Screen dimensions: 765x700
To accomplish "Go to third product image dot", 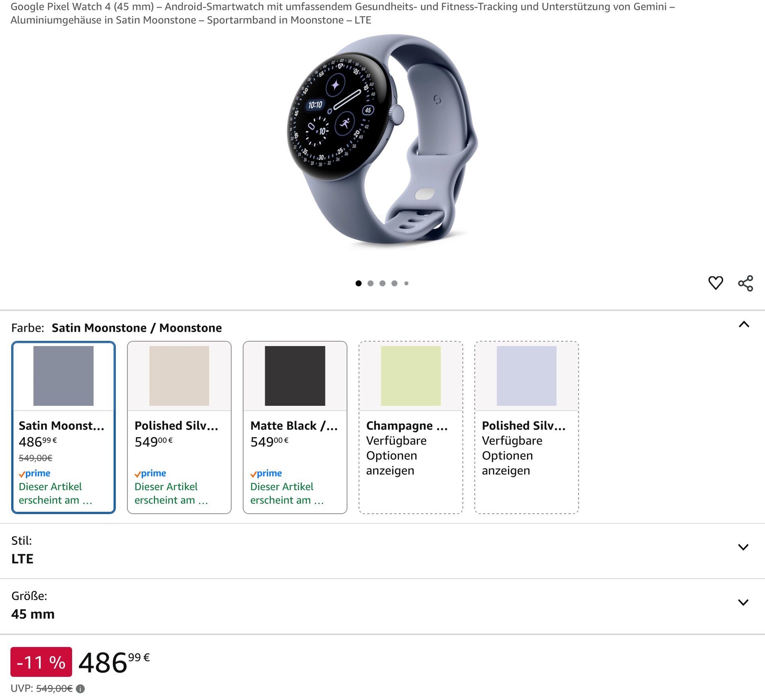I will [382, 283].
